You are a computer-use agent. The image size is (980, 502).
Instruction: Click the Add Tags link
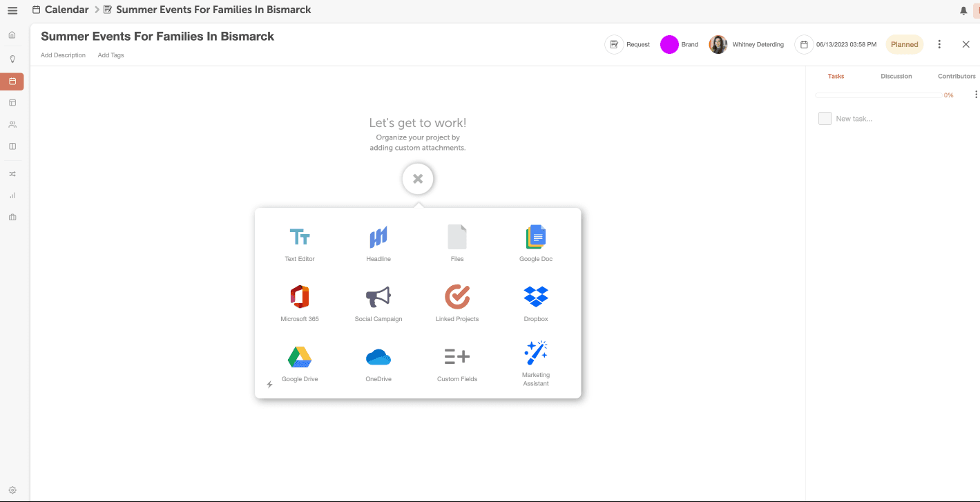point(111,55)
